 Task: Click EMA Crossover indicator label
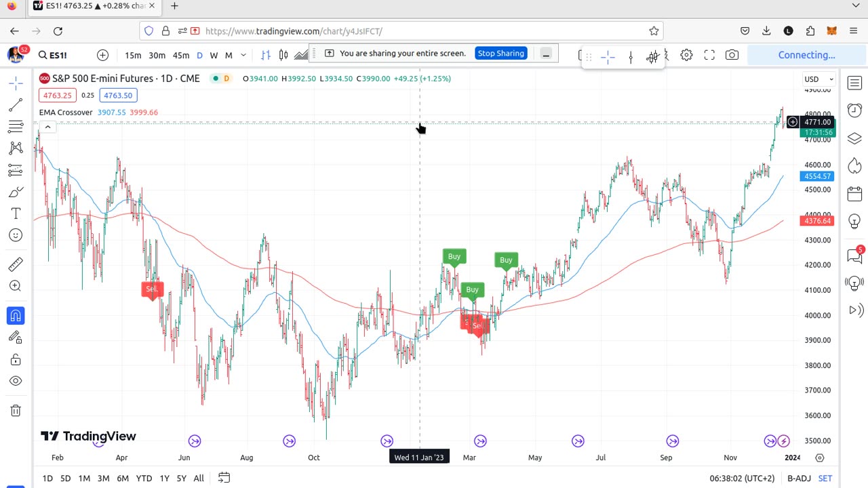(x=66, y=113)
